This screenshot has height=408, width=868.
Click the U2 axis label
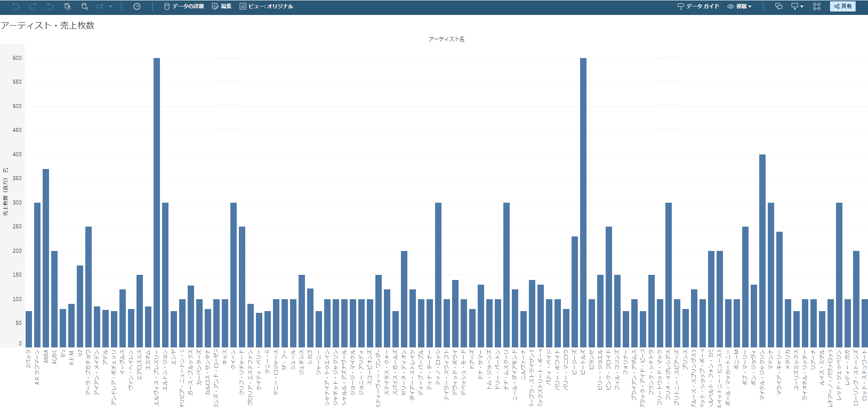pos(80,353)
